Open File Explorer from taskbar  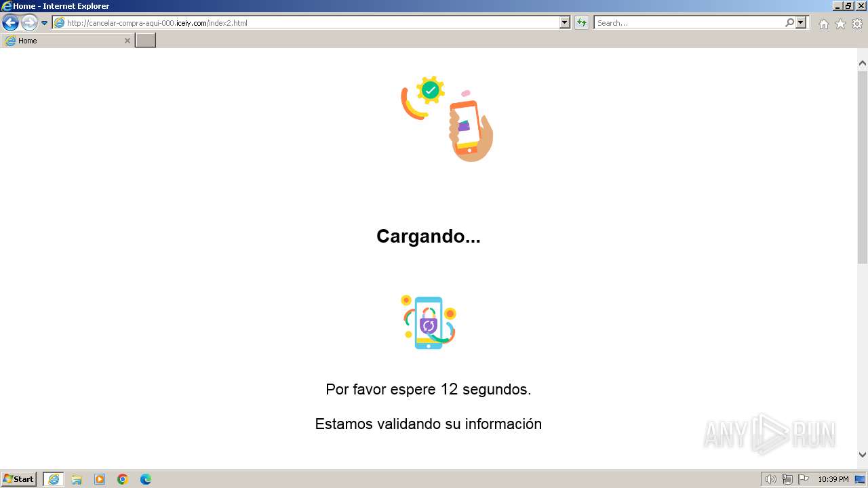[77, 479]
